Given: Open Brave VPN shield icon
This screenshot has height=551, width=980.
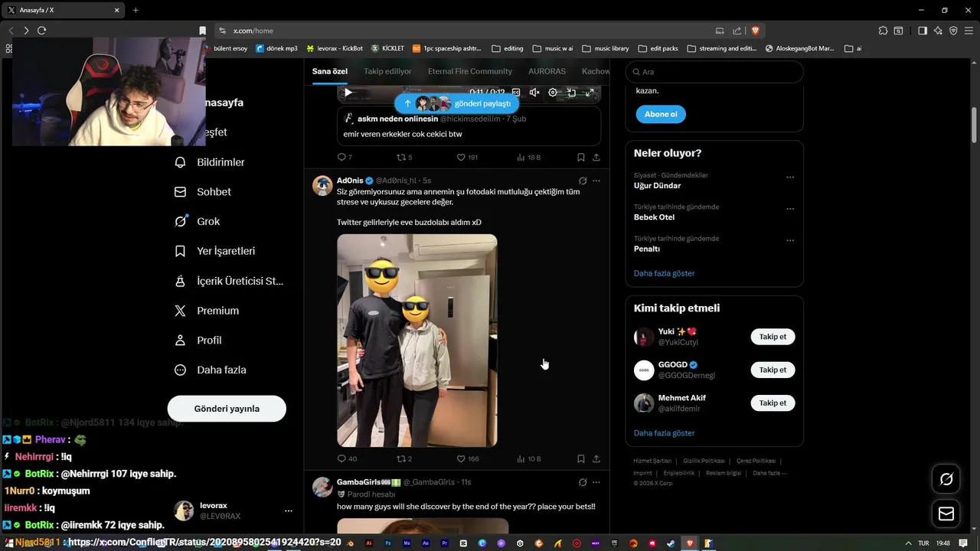Looking at the screenshot, I should tap(953, 31).
